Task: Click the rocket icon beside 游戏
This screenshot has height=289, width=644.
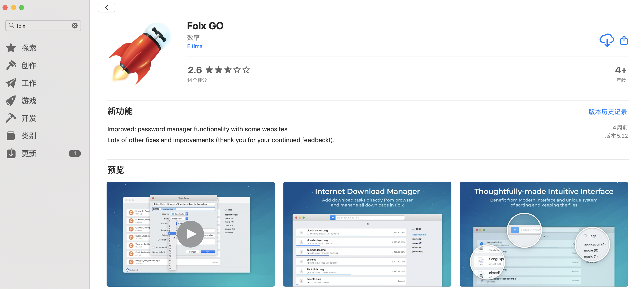Action: click(11, 101)
